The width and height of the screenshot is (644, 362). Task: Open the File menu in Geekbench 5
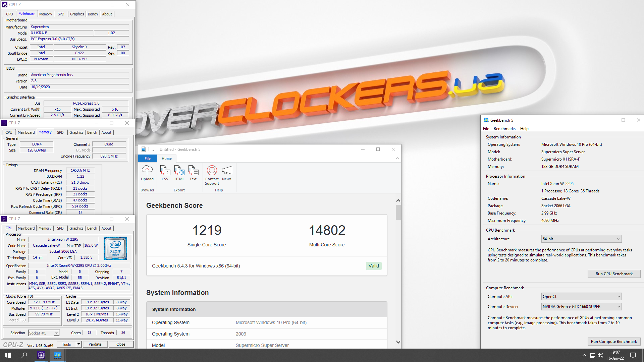[x=486, y=129]
